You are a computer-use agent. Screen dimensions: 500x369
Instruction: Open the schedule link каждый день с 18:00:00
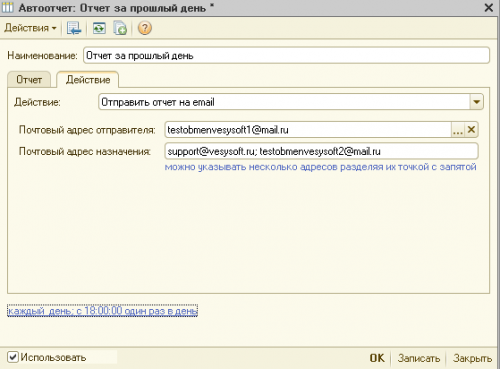coord(102,311)
